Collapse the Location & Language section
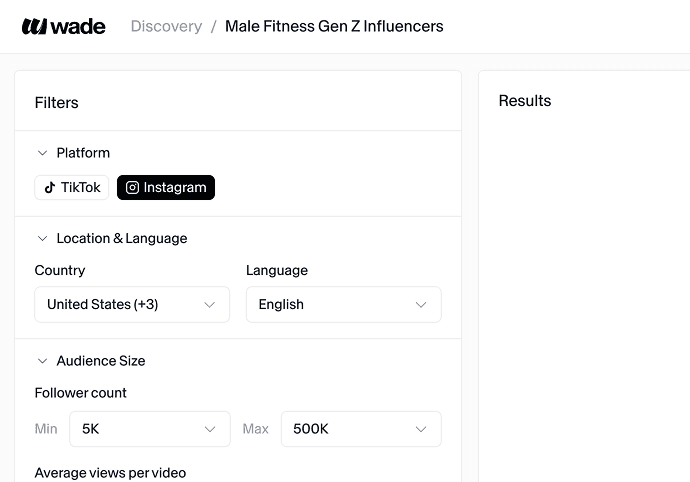690x482 pixels. coord(42,238)
